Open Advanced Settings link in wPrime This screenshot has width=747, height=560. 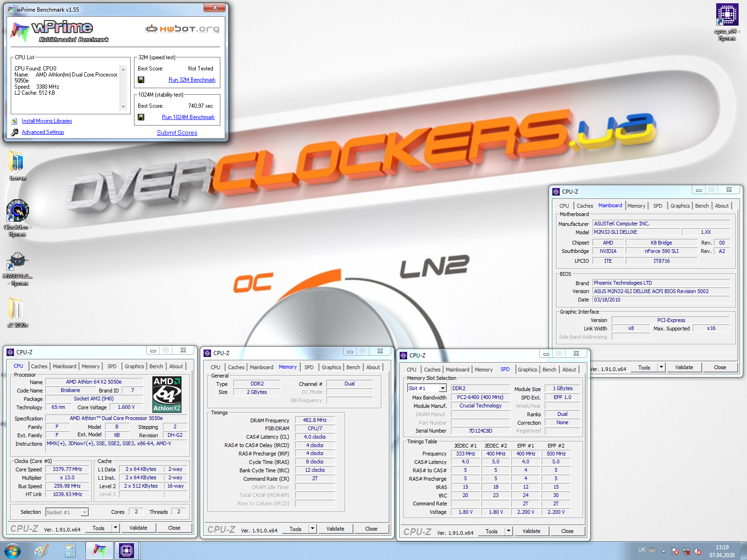[43, 132]
